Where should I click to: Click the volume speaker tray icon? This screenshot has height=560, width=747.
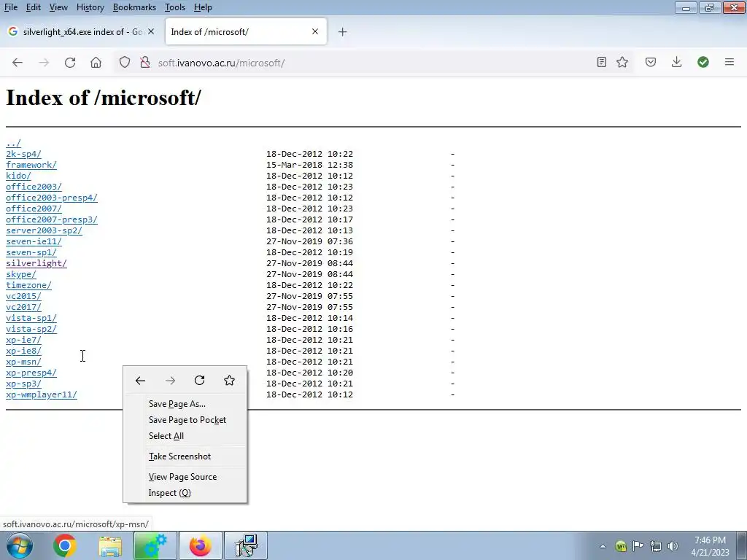(x=673, y=546)
